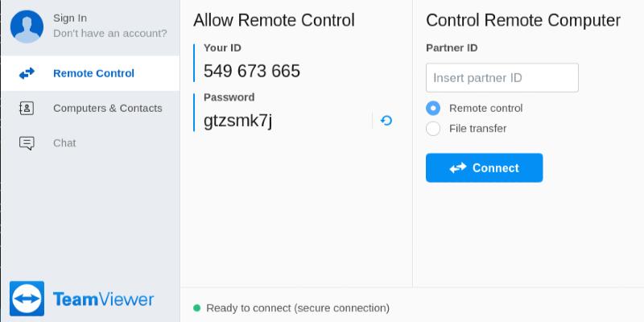
Task: Click the Ready to connect status text
Action: pos(298,308)
